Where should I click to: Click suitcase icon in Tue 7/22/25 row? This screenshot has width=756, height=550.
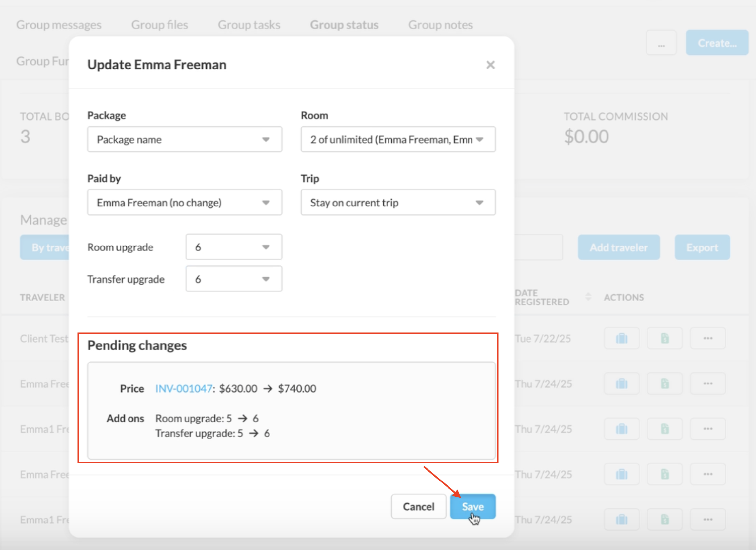click(621, 339)
